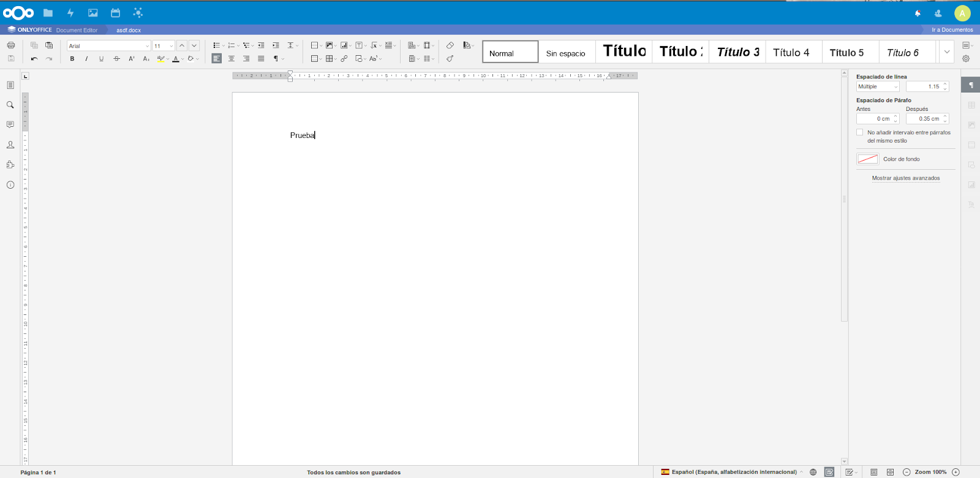Open the chat panel in left sidebar
Viewport: 980px width, 478px height.
coord(10,145)
